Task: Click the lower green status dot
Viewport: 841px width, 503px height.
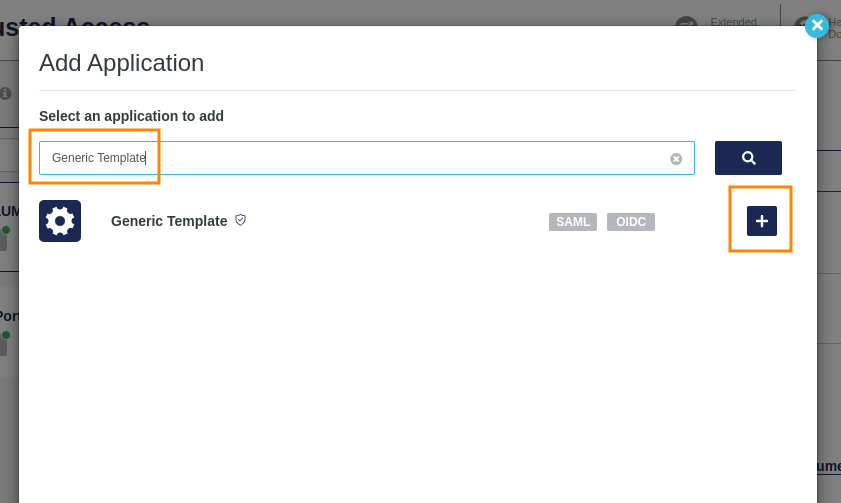Action: pos(6,335)
